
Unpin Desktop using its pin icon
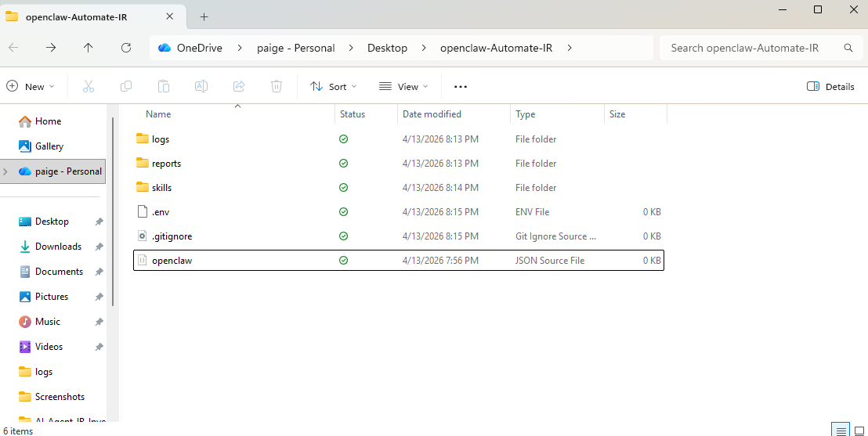99,222
